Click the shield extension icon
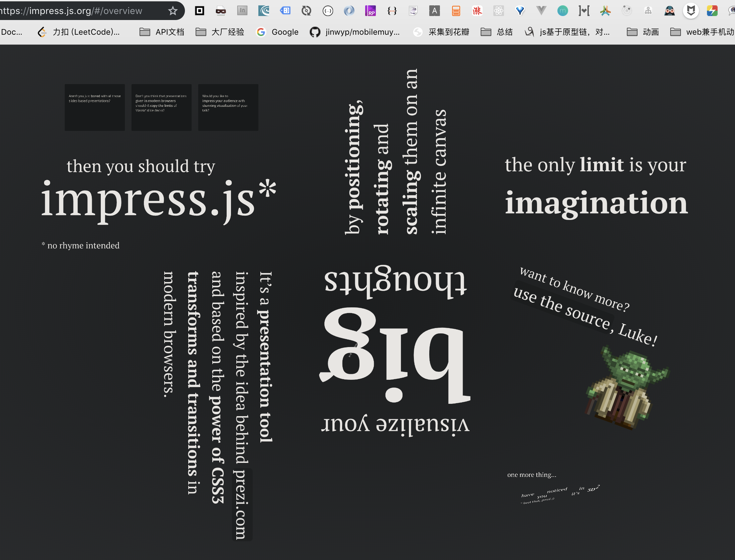The height and width of the screenshot is (560, 735). (x=691, y=11)
